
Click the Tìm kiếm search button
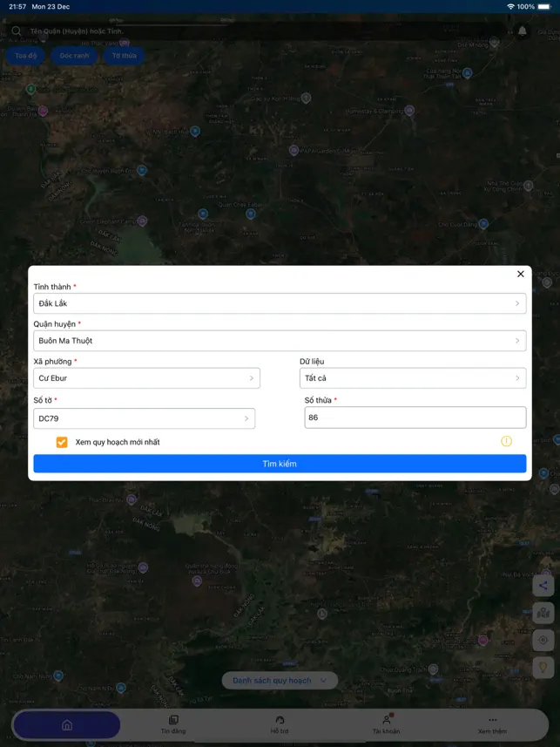coord(280,464)
